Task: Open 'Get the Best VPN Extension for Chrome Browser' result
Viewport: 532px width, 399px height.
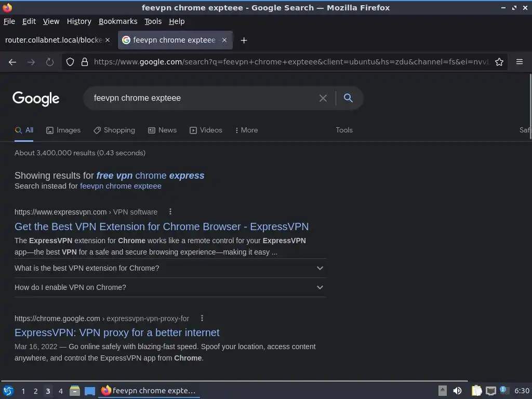Action: click(162, 227)
